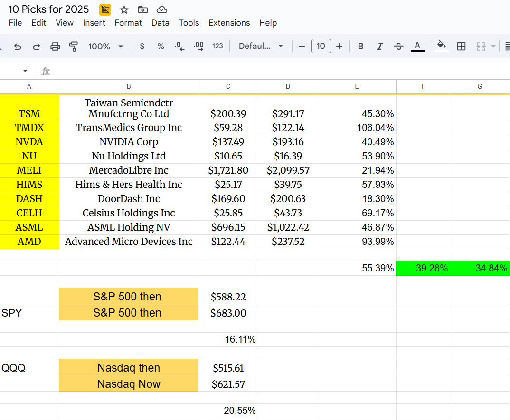Toggle Italic formatting
The height and width of the screenshot is (420, 510).
pyautogui.click(x=379, y=47)
